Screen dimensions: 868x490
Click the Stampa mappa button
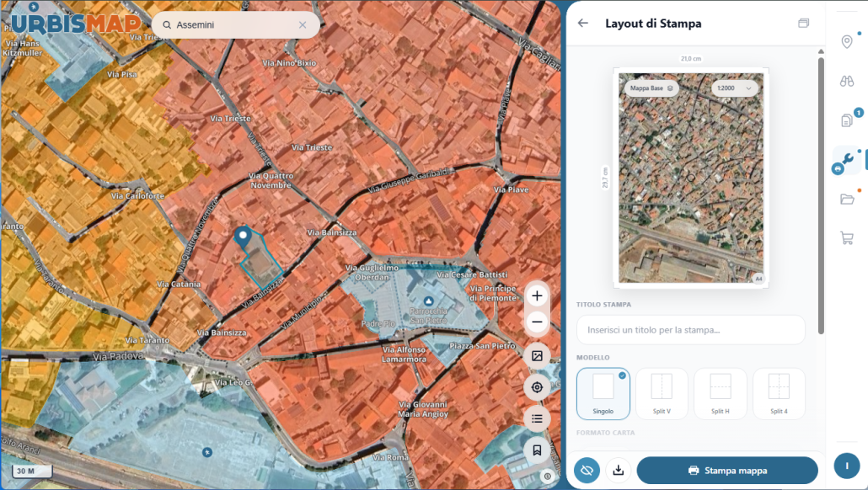[x=727, y=471]
